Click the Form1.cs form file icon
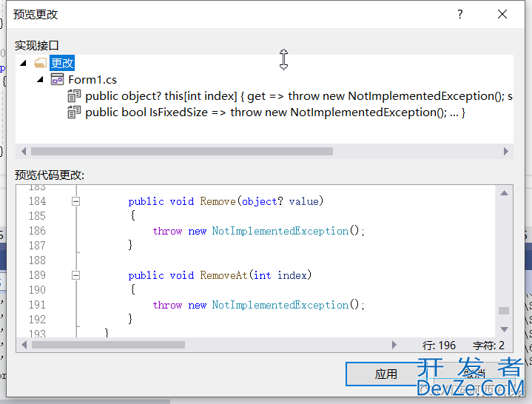Viewport: 532px width, 404px height. [57, 79]
